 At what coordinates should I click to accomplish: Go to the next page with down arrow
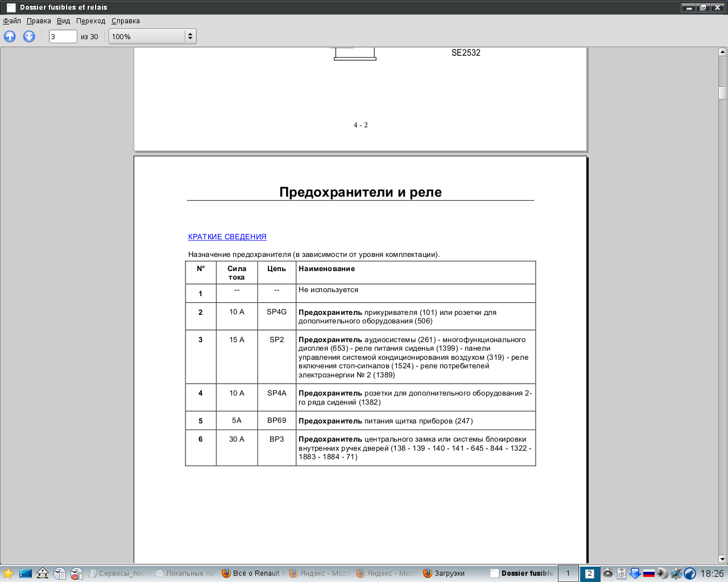pyautogui.click(x=29, y=36)
